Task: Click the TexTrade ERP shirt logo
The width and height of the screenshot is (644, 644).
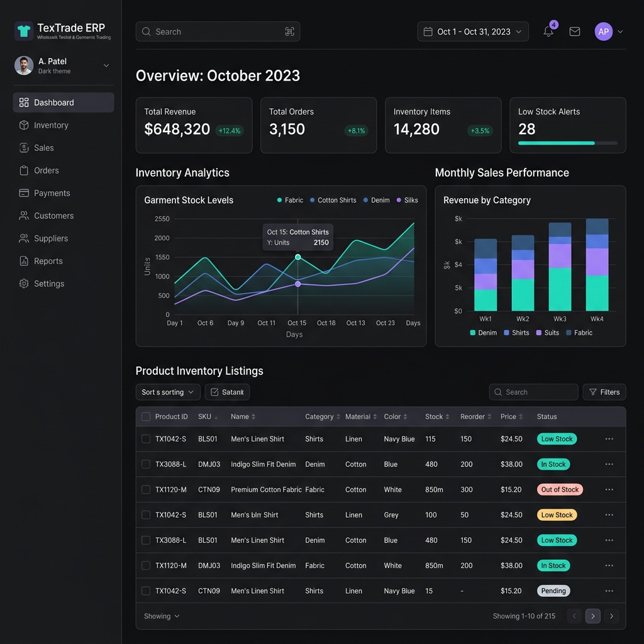Action: point(24,31)
